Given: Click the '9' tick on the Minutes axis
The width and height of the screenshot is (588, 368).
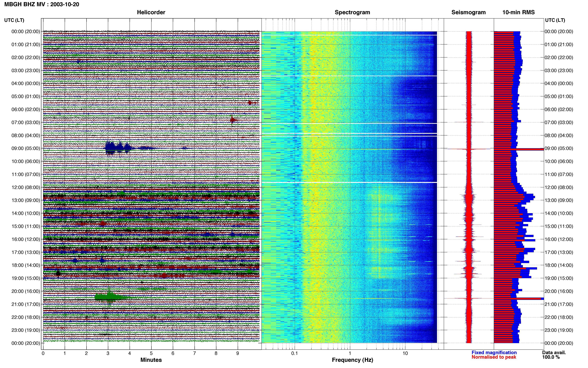Looking at the screenshot, I should coord(238,353).
